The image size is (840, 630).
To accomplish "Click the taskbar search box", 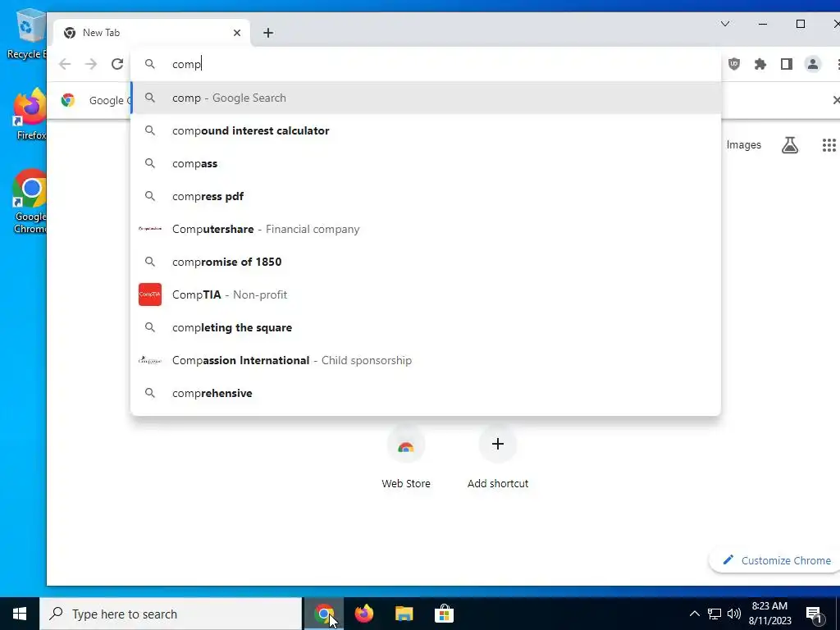I will point(171,614).
